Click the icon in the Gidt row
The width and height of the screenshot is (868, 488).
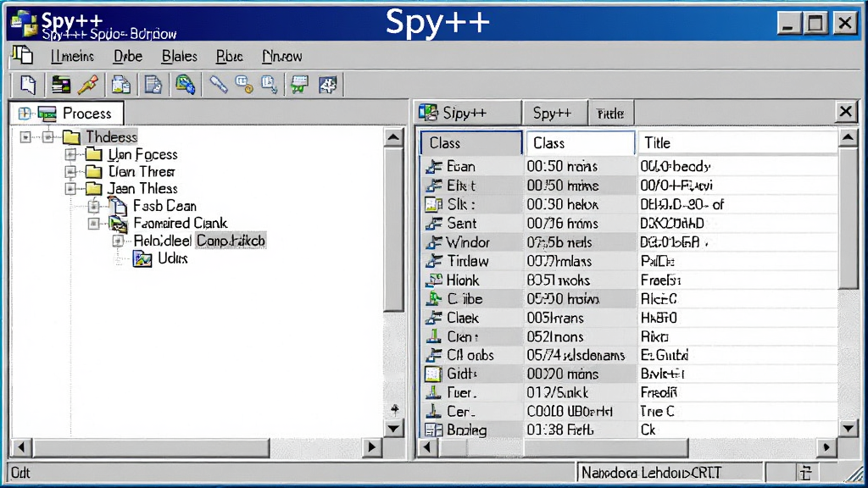click(x=433, y=374)
